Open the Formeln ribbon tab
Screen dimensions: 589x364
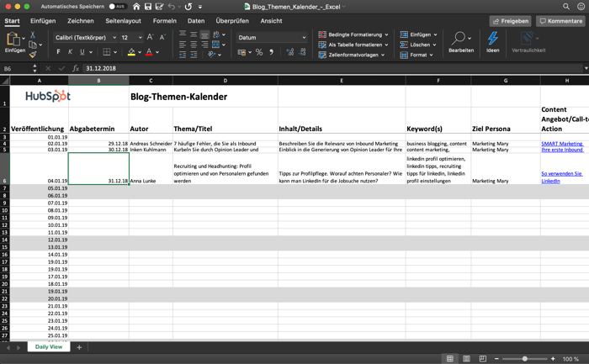(165, 21)
